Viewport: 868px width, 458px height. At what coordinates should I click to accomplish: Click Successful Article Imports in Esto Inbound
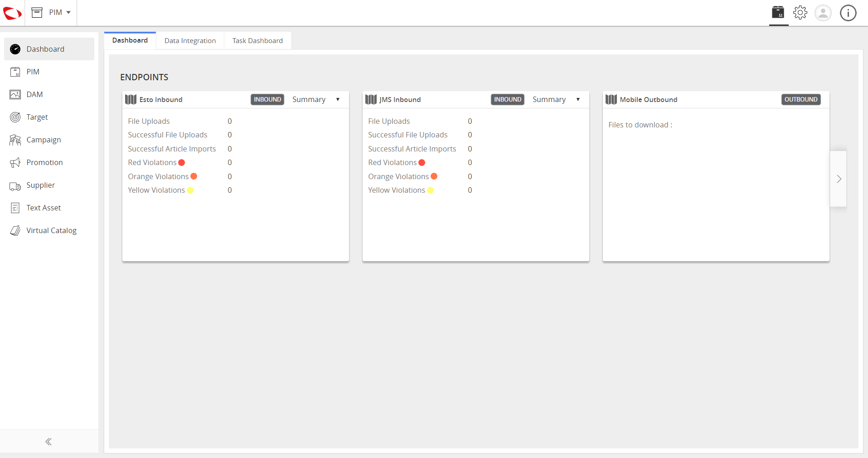coord(172,149)
